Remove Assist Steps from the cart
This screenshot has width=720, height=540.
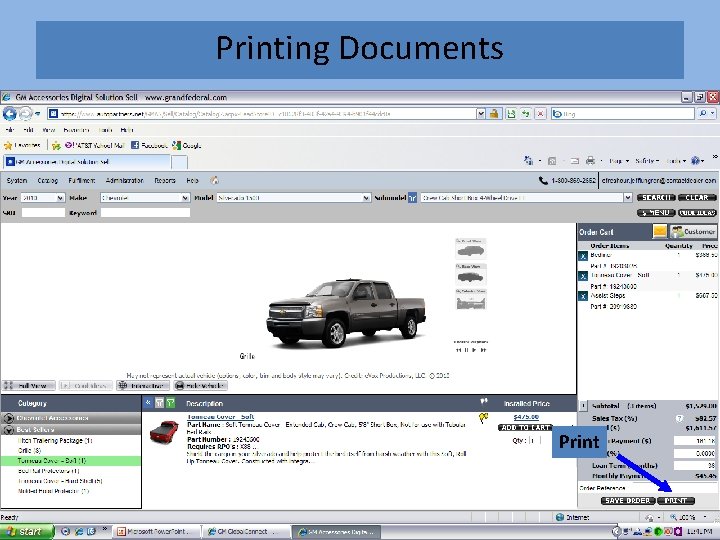583,296
